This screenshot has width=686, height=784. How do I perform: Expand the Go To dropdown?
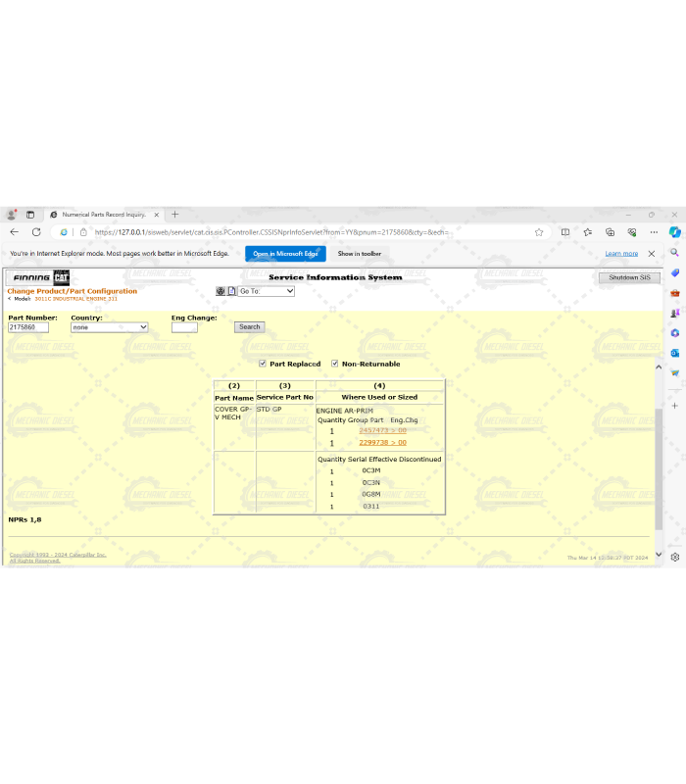[266, 291]
